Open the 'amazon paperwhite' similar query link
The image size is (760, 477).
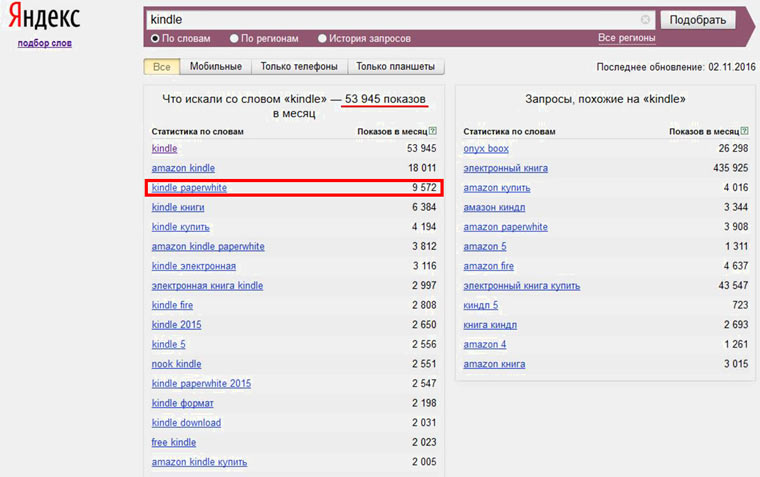(x=506, y=227)
